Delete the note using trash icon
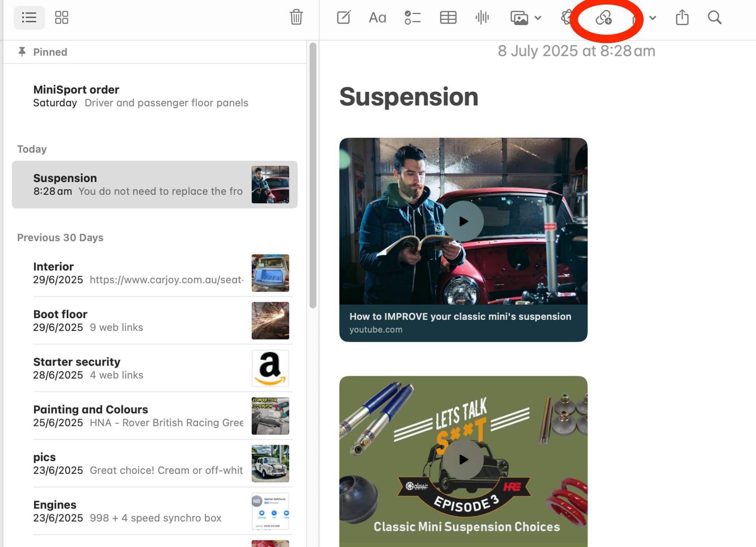This screenshot has height=547, width=756. [x=296, y=17]
